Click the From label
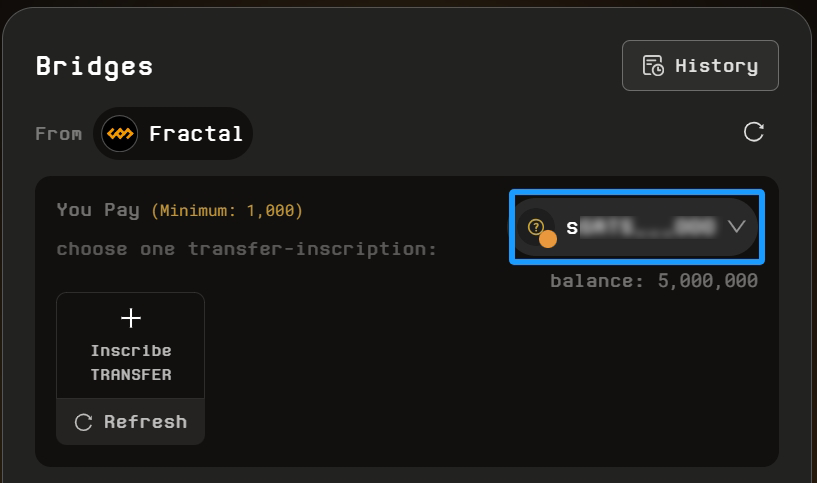The height and width of the screenshot is (483, 817). pyautogui.click(x=58, y=133)
